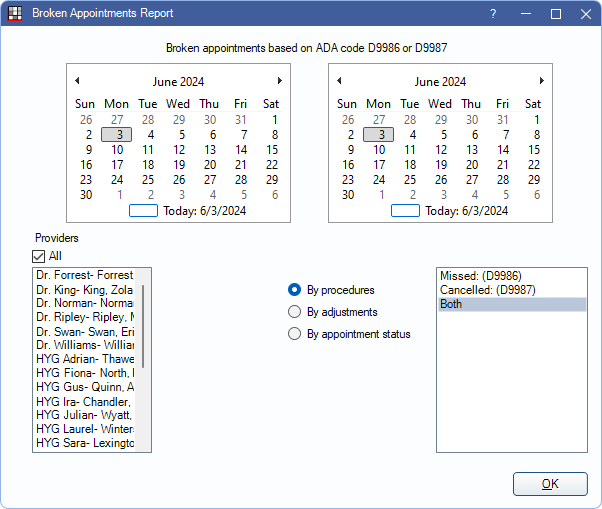Choose the By procedures radio button

(x=295, y=290)
